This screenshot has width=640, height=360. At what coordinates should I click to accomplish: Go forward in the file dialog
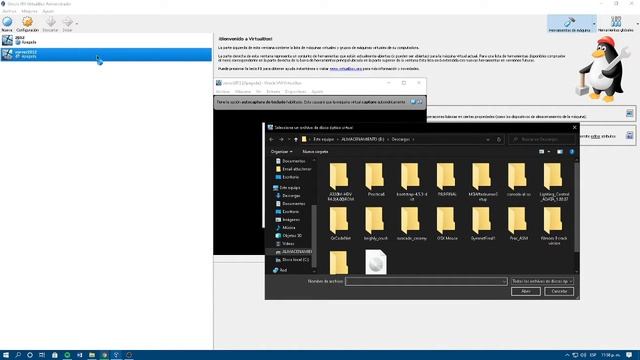(281, 140)
